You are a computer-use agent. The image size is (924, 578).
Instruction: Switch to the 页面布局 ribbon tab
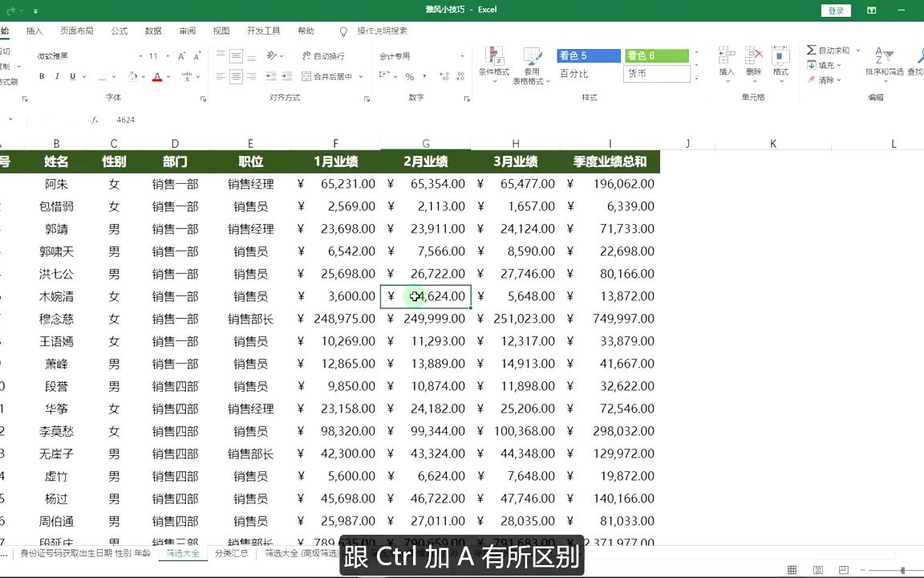[77, 31]
